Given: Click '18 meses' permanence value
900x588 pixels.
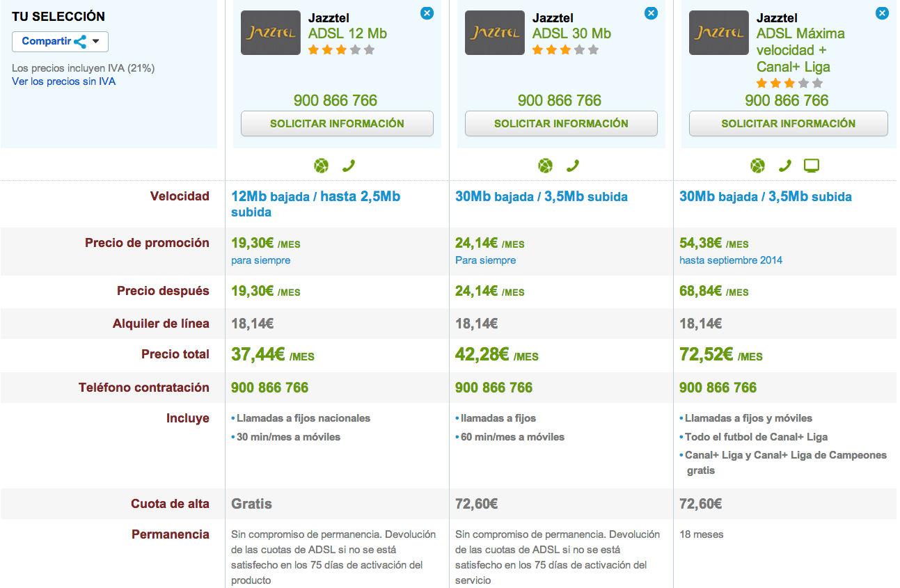Looking at the screenshot, I should [702, 534].
